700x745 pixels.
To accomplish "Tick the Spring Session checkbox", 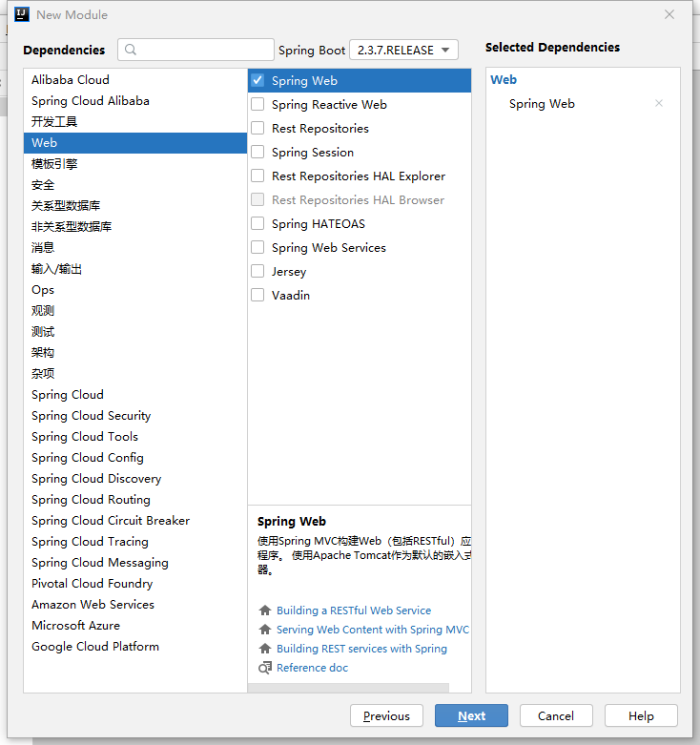I will point(257,152).
